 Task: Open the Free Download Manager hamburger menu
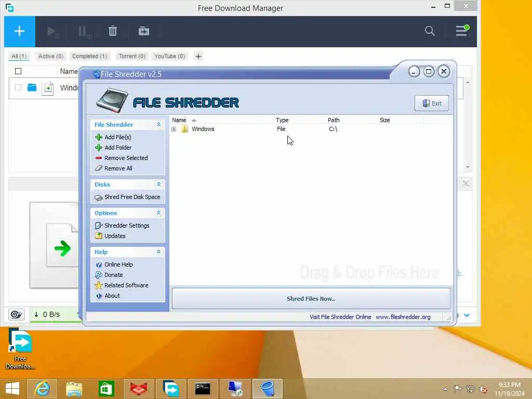[x=462, y=31]
